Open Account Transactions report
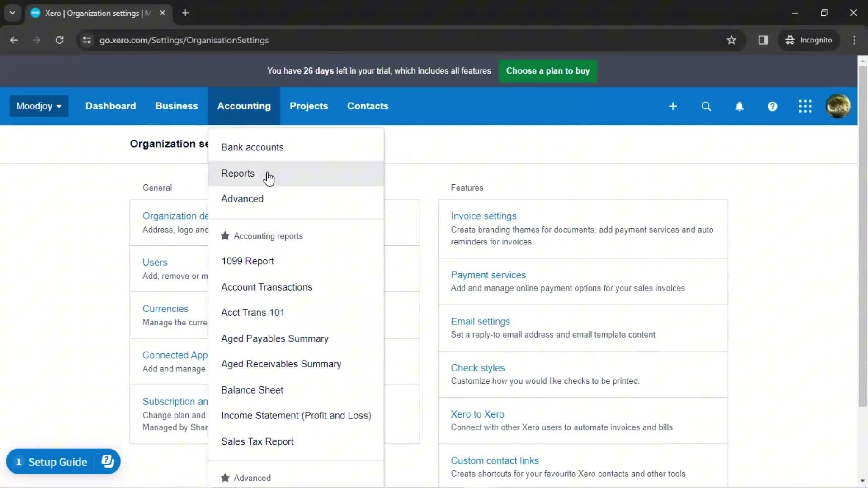This screenshot has width=868, height=488. click(x=296, y=287)
